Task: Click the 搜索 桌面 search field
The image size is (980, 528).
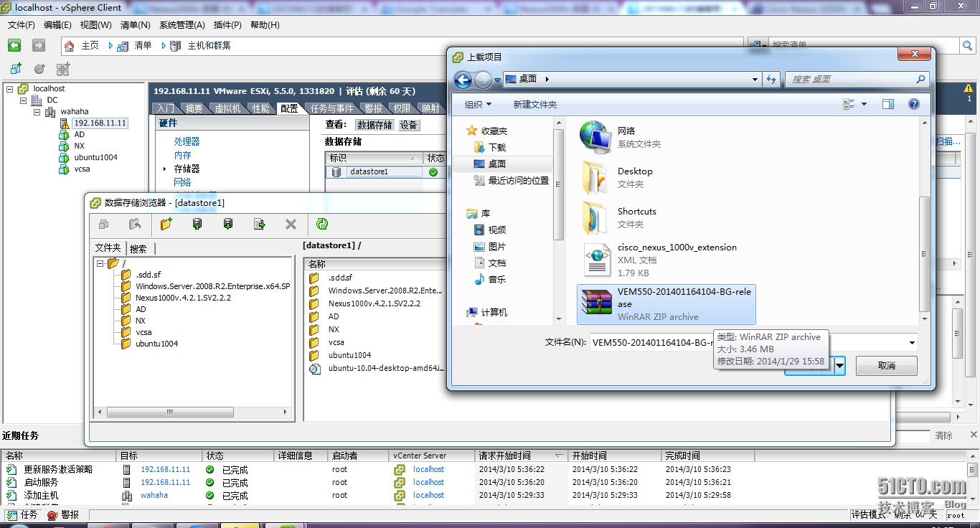Action: [x=857, y=80]
